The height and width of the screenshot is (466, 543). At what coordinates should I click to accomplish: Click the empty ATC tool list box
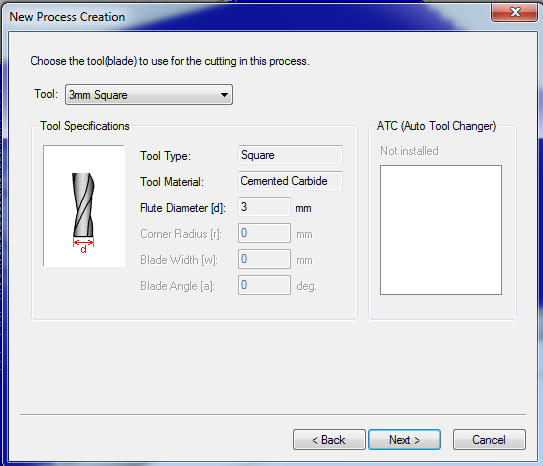[x=441, y=230]
